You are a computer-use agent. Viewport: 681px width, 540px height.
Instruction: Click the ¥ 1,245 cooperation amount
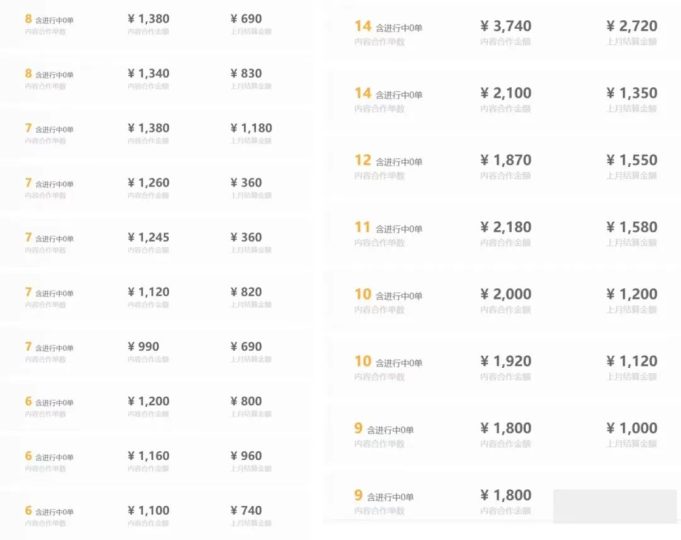click(149, 238)
